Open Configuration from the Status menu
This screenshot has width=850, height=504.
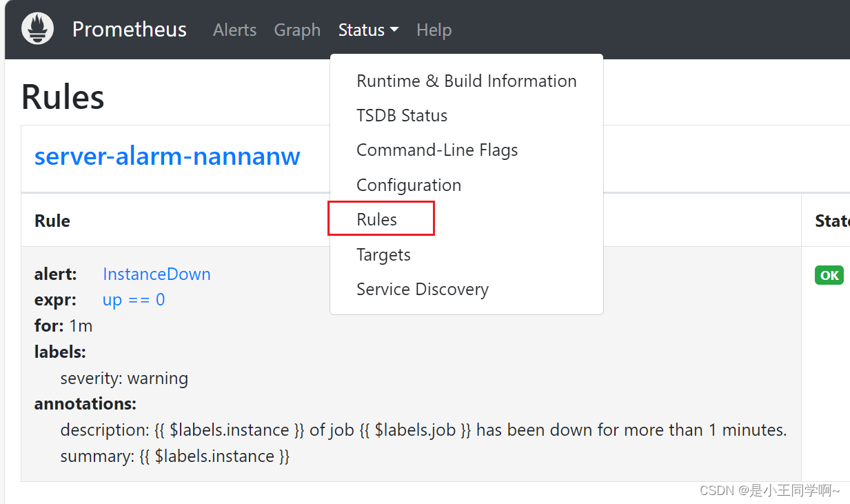(466, 185)
